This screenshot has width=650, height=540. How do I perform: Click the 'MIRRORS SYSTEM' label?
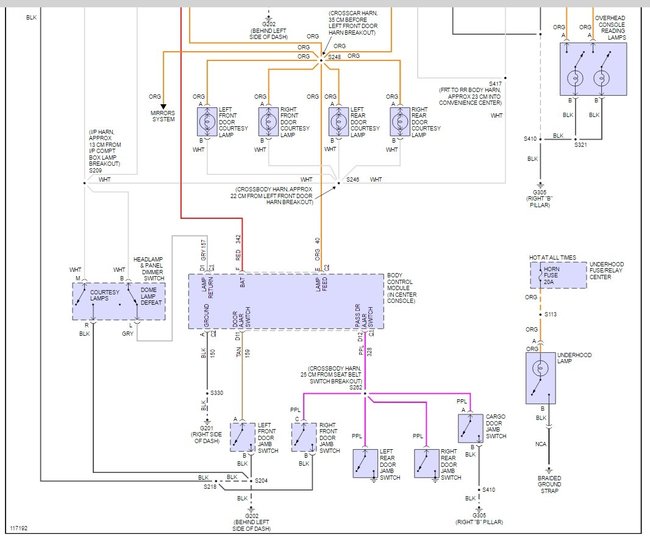tap(163, 116)
